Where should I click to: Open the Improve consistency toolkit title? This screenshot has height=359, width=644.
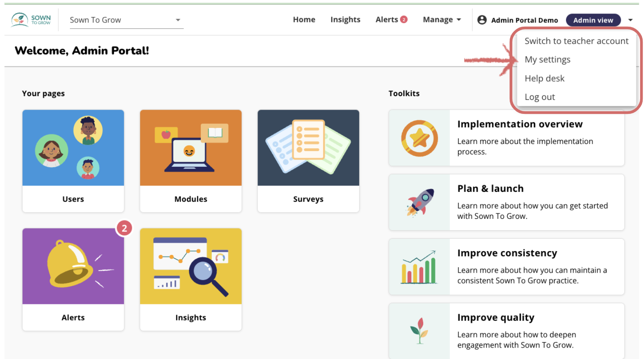[x=507, y=253]
